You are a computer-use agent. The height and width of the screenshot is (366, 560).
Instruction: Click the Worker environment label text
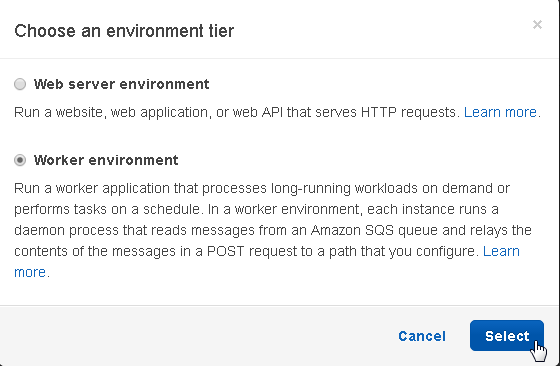coord(106,160)
